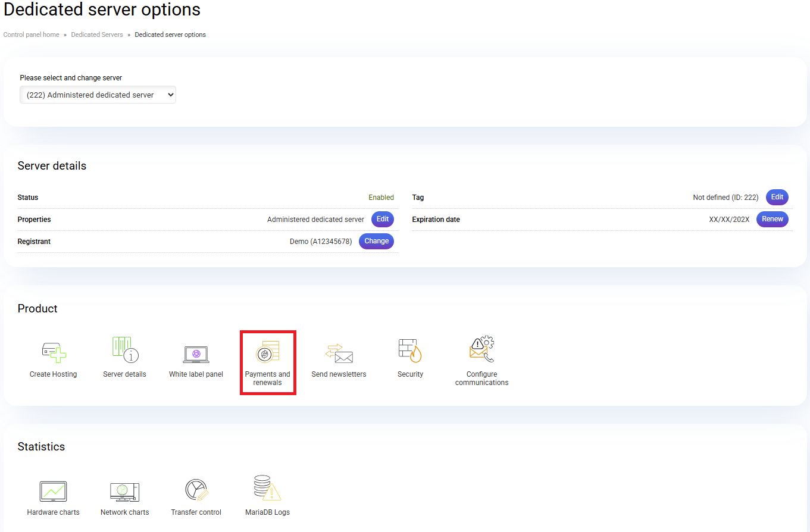Open Configure communications icon
810x532 pixels.
(481, 350)
